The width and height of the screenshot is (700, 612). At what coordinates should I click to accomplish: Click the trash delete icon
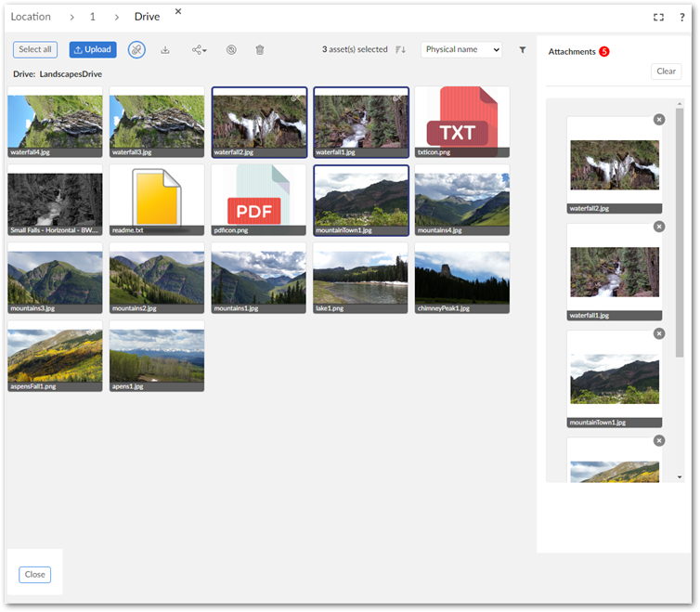coord(260,50)
